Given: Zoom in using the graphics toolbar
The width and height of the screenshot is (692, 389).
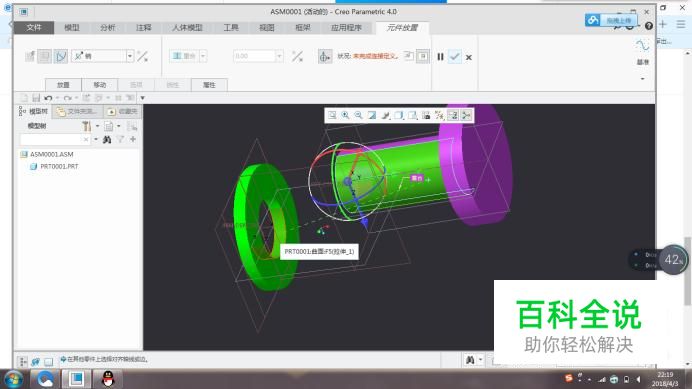Looking at the screenshot, I should pos(346,115).
